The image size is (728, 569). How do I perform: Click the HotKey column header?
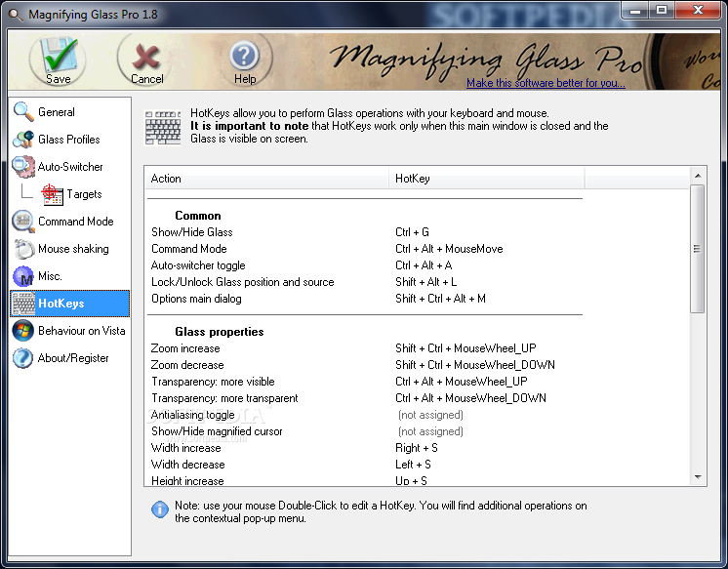pyautogui.click(x=487, y=179)
